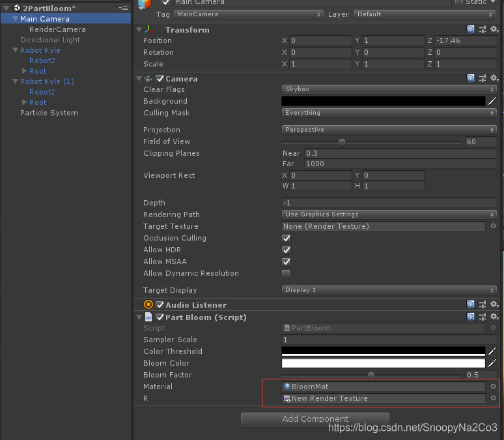The height and width of the screenshot is (440, 504).
Task: Open Camera preset selector icon
Action: 483,78
